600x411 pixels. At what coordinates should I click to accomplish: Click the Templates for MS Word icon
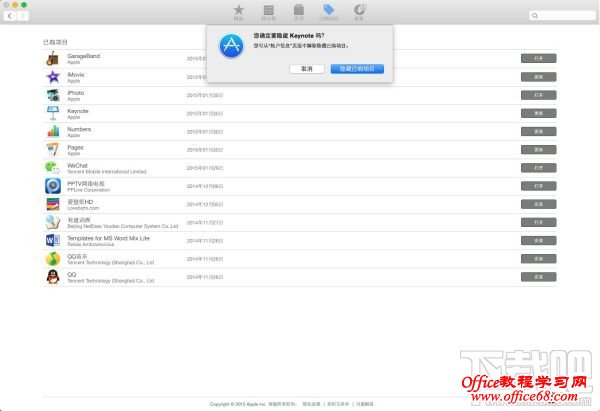point(53,240)
